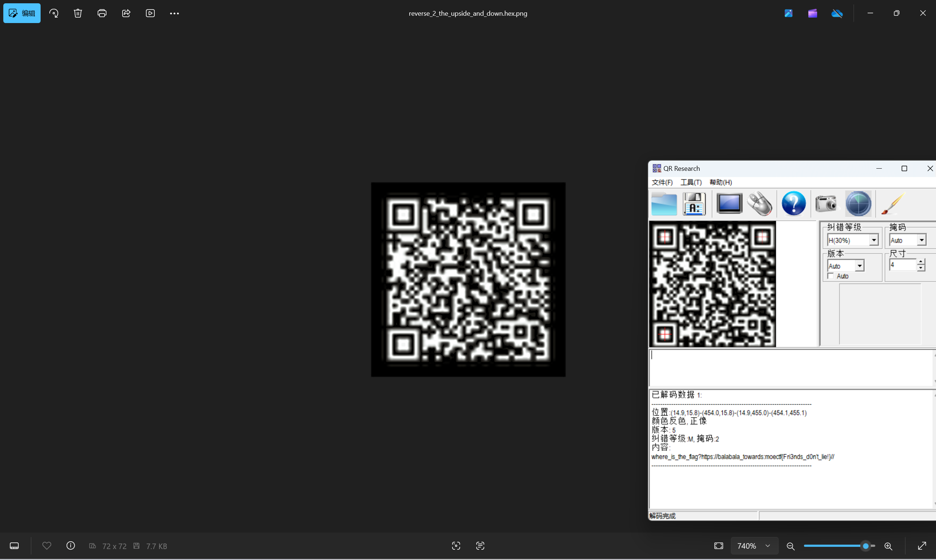The image size is (936, 560).
Task: Start the slideshow with the play icon
Action: click(x=150, y=13)
